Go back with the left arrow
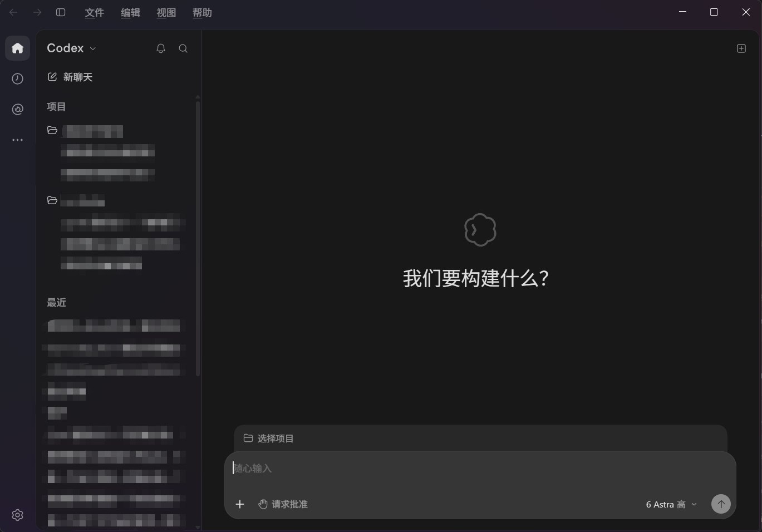762x532 pixels. coord(13,12)
